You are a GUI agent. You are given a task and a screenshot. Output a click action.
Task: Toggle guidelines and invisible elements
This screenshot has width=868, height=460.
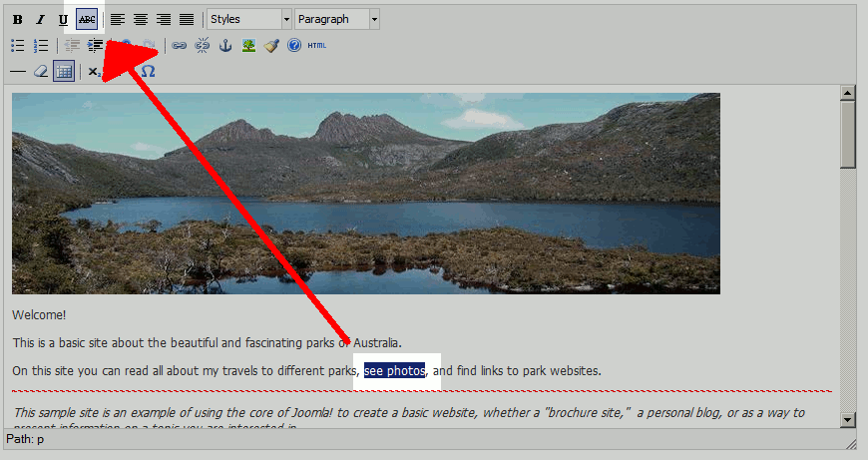tap(64, 72)
